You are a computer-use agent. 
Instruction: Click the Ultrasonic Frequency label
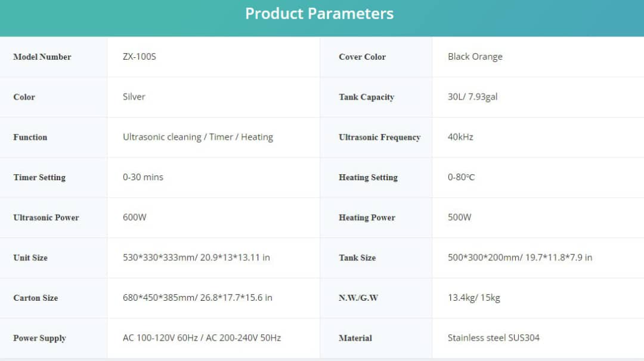coord(379,137)
